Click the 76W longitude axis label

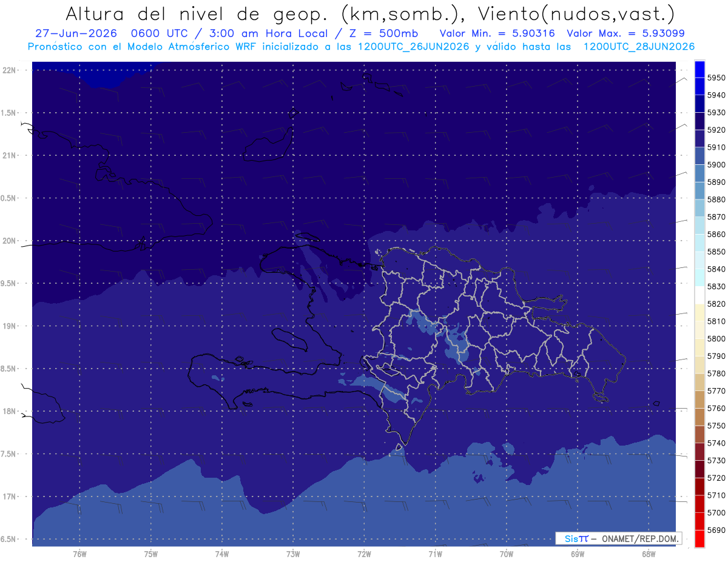[79, 554]
